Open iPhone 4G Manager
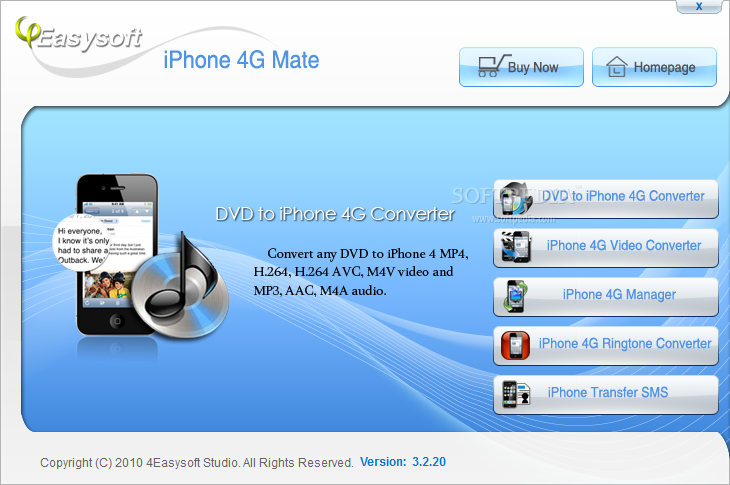 point(606,296)
